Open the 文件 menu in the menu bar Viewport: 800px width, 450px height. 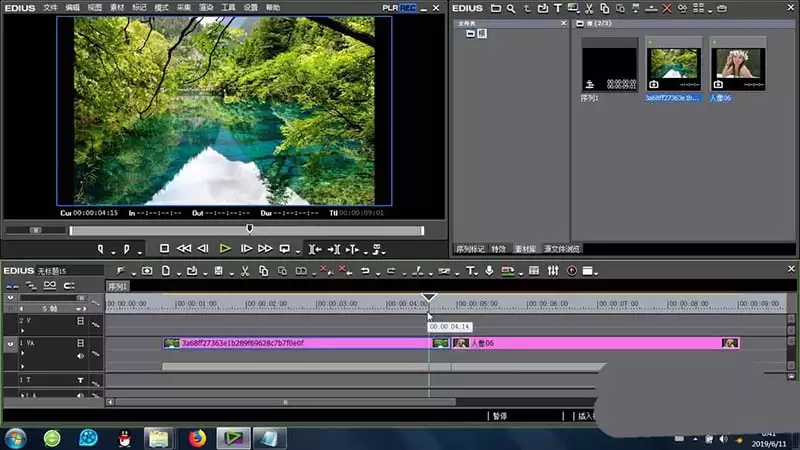pyautogui.click(x=50, y=8)
